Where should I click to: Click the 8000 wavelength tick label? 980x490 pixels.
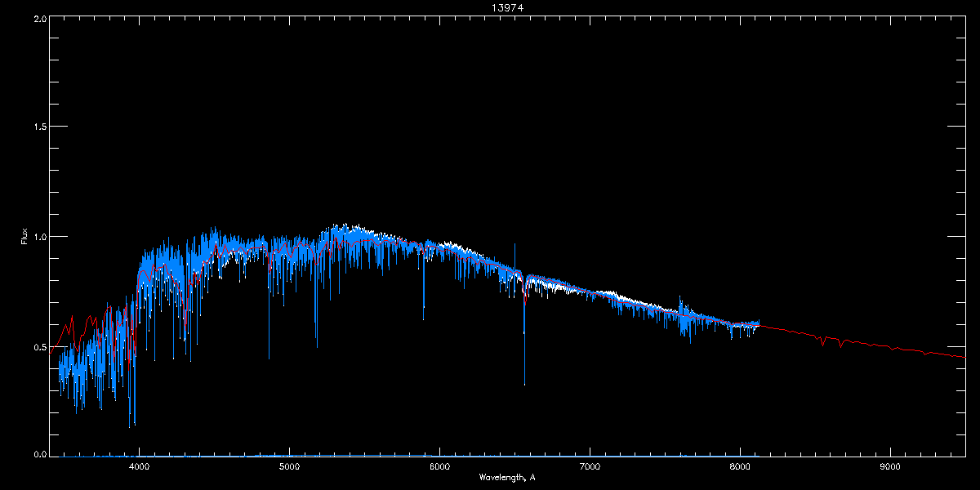point(740,467)
